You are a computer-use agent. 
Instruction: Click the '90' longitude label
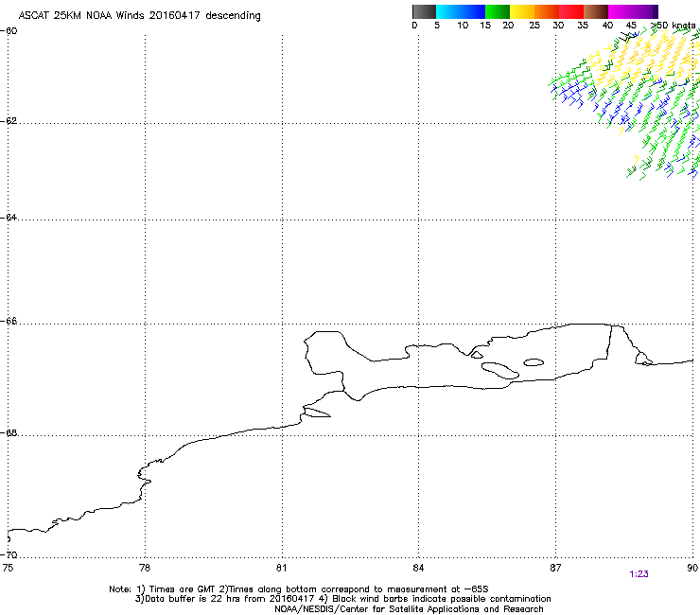click(x=692, y=568)
